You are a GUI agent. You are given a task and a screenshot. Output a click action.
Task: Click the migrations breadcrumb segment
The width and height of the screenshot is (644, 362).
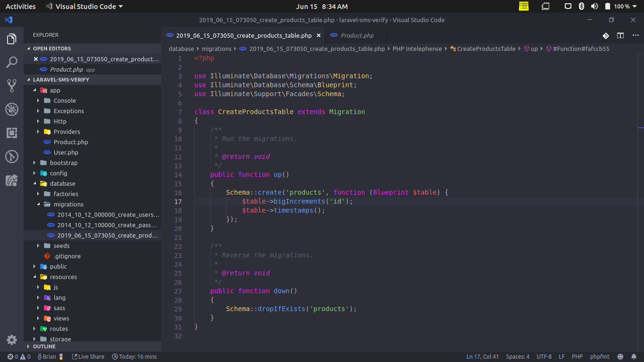click(217, 49)
